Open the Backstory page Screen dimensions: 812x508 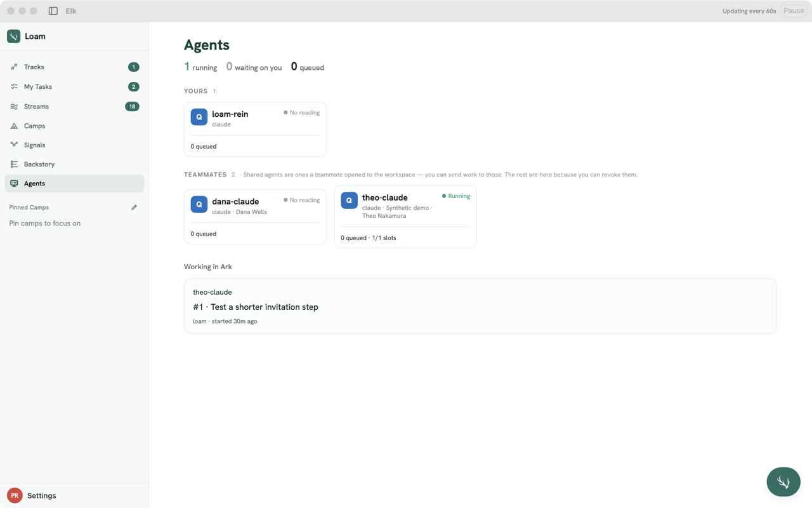pyautogui.click(x=75, y=164)
